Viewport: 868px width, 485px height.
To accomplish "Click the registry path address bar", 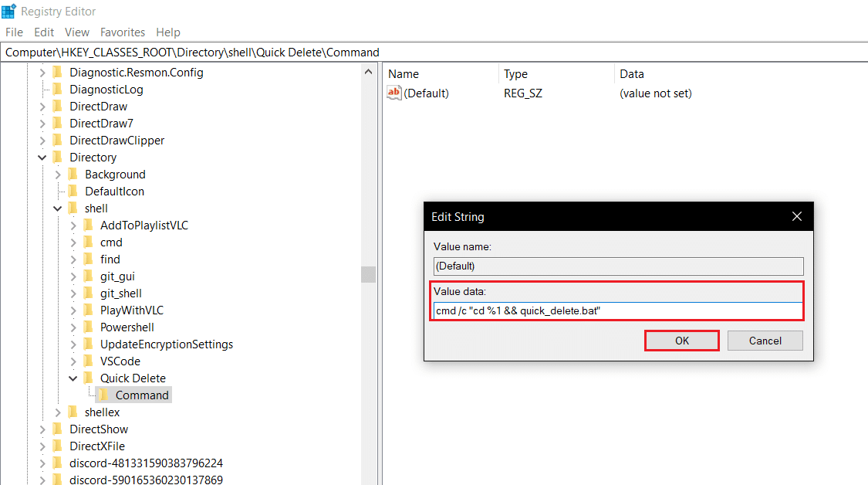I will [x=434, y=52].
